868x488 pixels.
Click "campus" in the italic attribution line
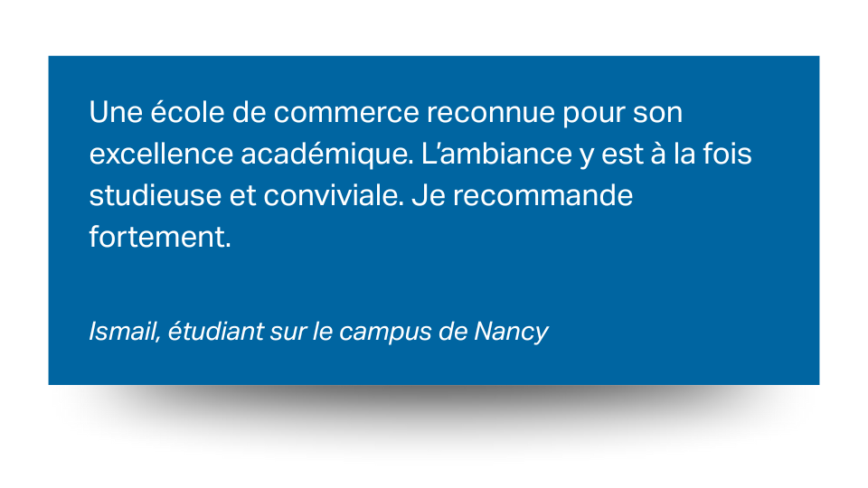click(x=385, y=333)
